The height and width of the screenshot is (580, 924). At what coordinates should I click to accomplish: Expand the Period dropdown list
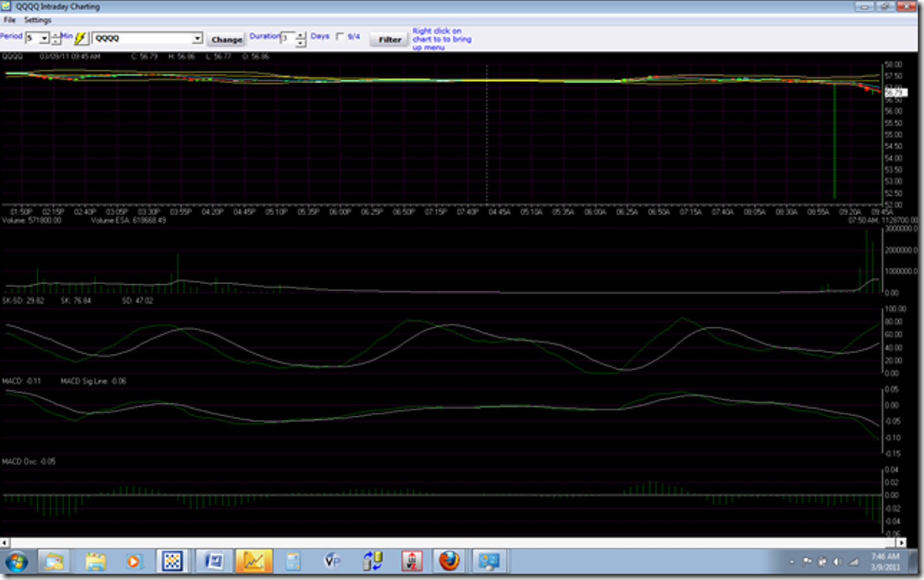(44, 38)
